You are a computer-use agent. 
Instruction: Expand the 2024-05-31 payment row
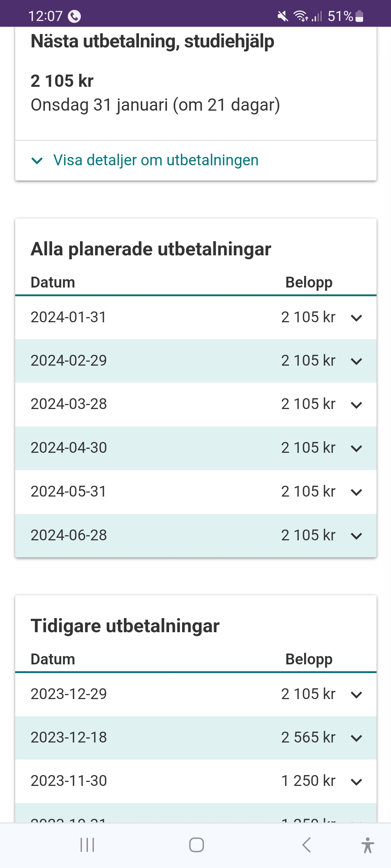coord(356,492)
